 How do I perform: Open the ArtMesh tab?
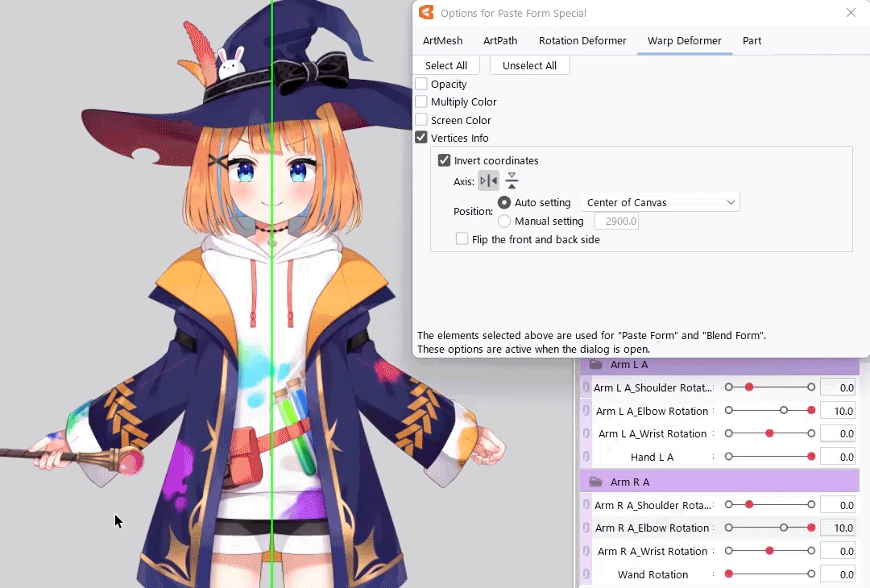pos(443,40)
